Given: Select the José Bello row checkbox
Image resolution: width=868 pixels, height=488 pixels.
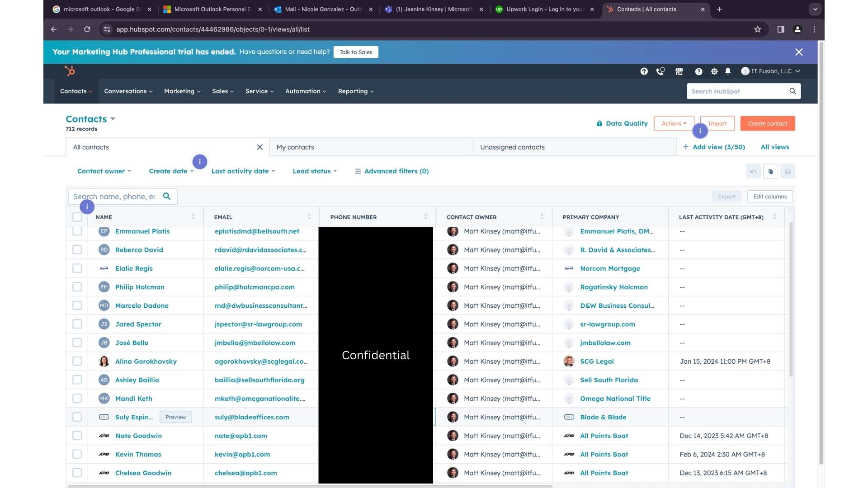Looking at the screenshot, I should (77, 343).
